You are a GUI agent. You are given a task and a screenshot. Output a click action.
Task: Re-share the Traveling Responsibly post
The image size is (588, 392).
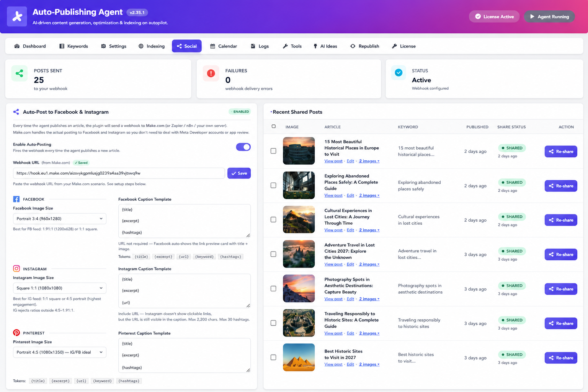[561, 323]
